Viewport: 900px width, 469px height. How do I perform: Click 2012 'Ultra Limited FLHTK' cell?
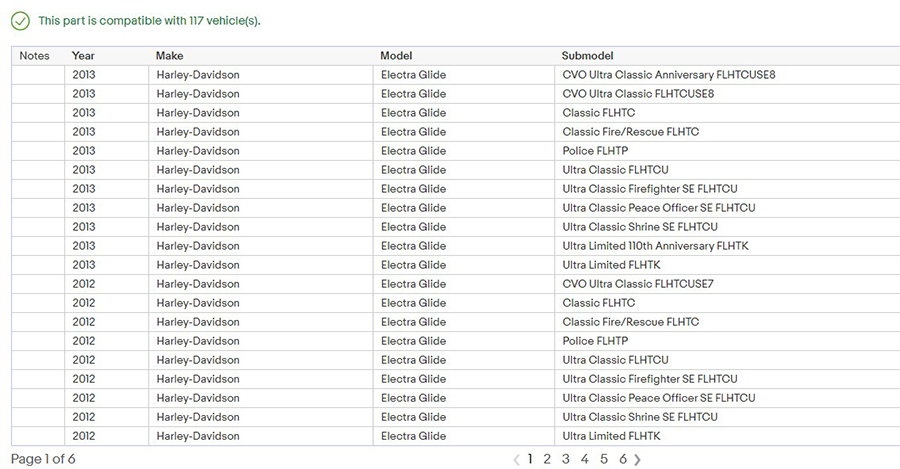727,436
